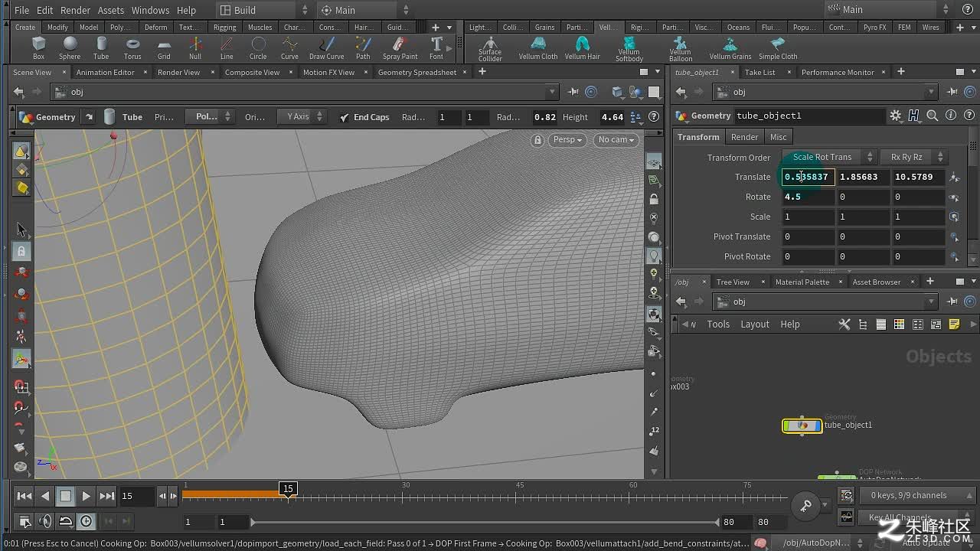Jump to last frame
Screen dimensions: 980x551
(x=106, y=496)
